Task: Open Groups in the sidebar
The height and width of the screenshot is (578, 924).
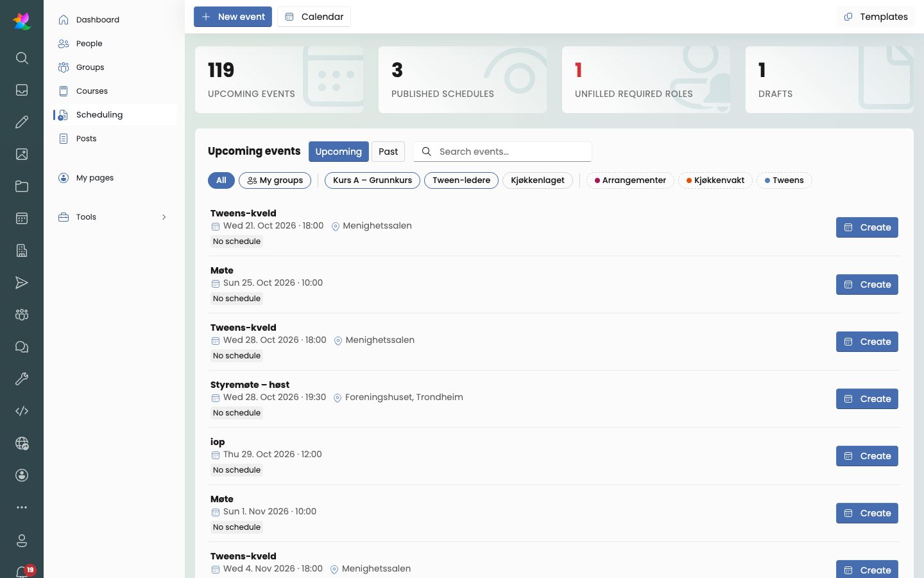Action: (x=114, y=67)
